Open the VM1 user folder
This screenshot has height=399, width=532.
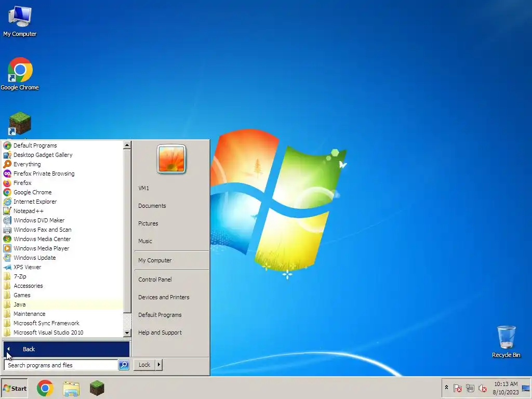(171, 188)
